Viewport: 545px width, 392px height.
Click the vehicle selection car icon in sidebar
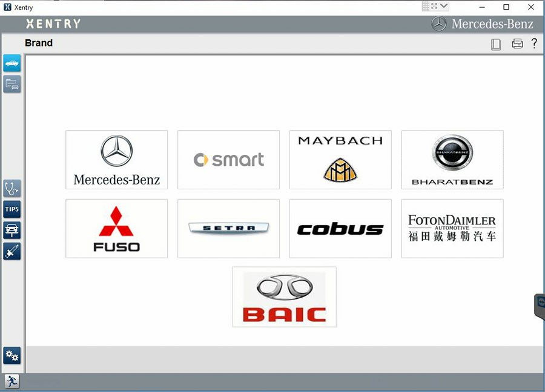pos(12,63)
